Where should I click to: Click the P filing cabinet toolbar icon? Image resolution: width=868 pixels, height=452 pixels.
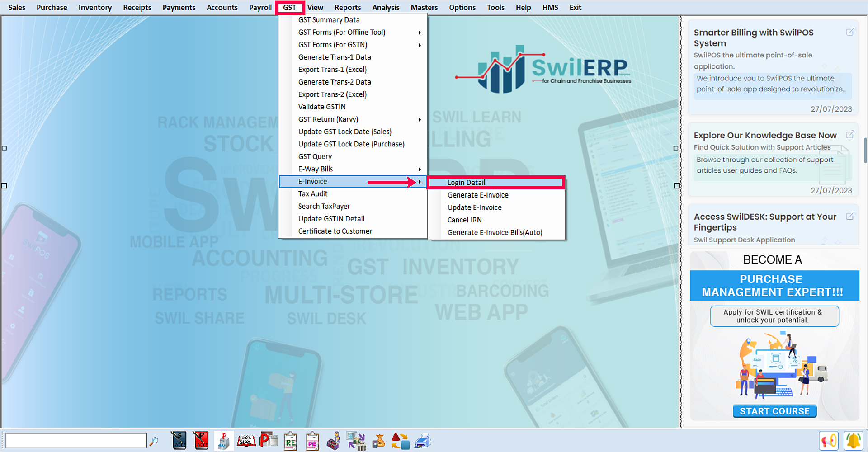click(x=223, y=441)
